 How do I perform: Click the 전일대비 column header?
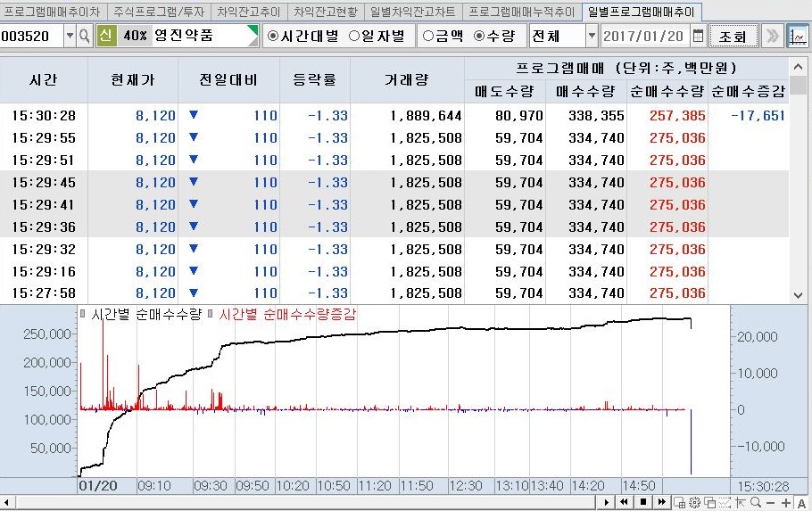[228, 79]
